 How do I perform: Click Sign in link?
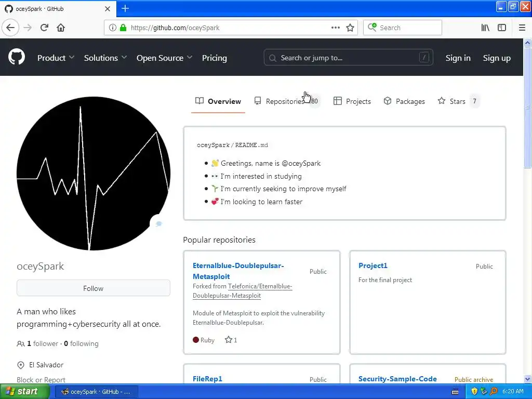(458, 58)
